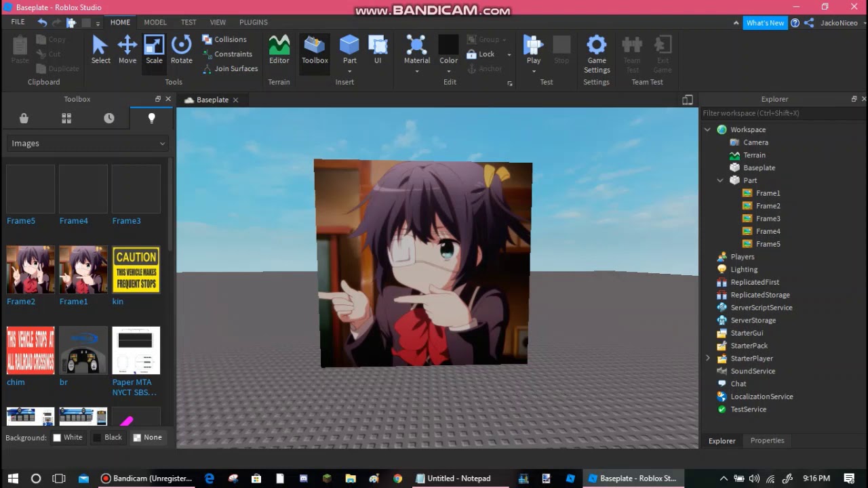Open Chrome from the taskbar

point(397,478)
